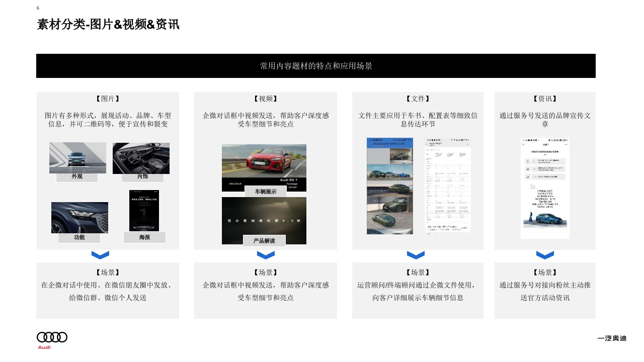Screen dimensions: 644x362
Task: Click the 一汽奥迪 brand logo
Action: (x=612, y=338)
